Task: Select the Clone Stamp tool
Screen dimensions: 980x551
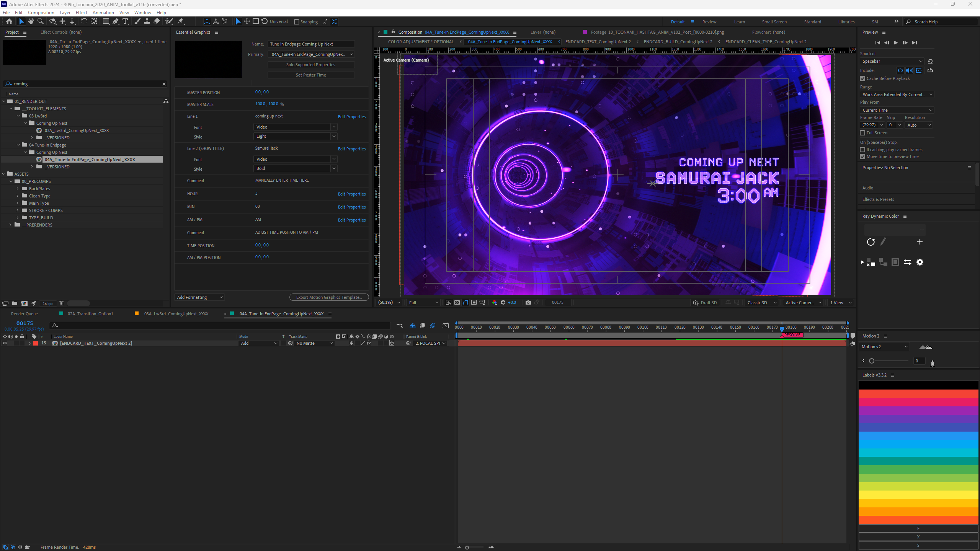Action: tap(147, 21)
